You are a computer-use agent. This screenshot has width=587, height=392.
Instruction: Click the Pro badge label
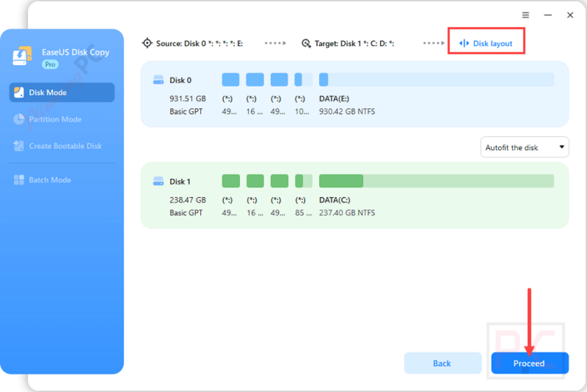click(x=50, y=64)
